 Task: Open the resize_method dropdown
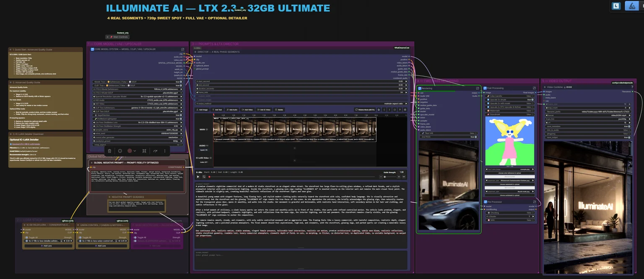(x=301, y=104)
